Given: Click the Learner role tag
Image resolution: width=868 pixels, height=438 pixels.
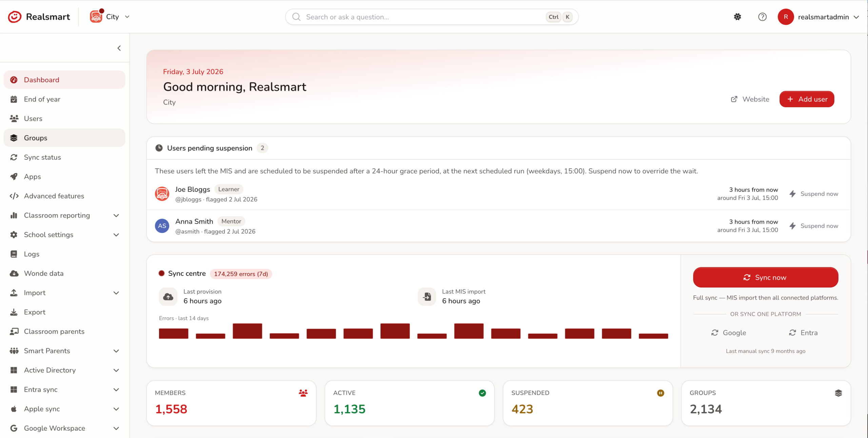Looking at the screenshot, I should pos(229,189).
